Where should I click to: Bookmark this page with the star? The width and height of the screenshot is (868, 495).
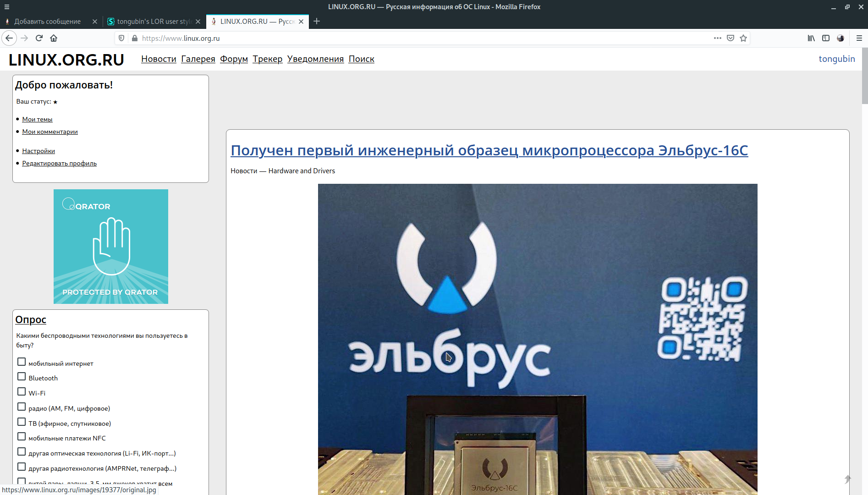[743, 38]
